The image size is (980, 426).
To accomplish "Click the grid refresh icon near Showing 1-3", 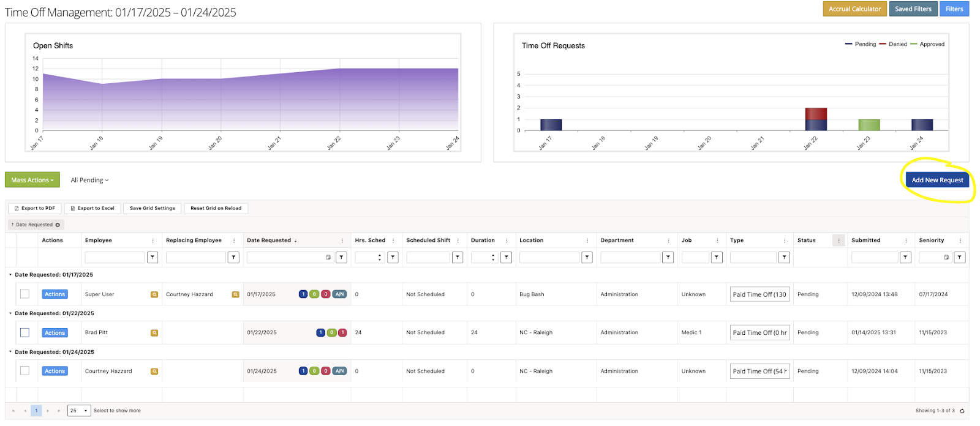I will [x=962, y=411].
